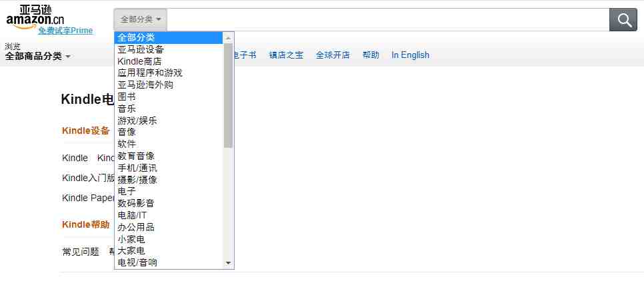Select 亚马逊海外购 category option

coord(169,85)
